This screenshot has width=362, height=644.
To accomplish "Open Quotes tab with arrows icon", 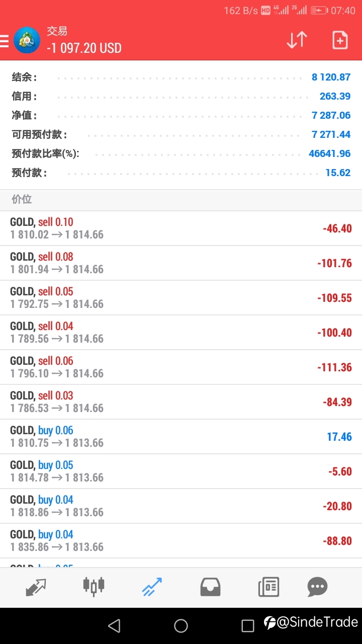I will 36,587.
